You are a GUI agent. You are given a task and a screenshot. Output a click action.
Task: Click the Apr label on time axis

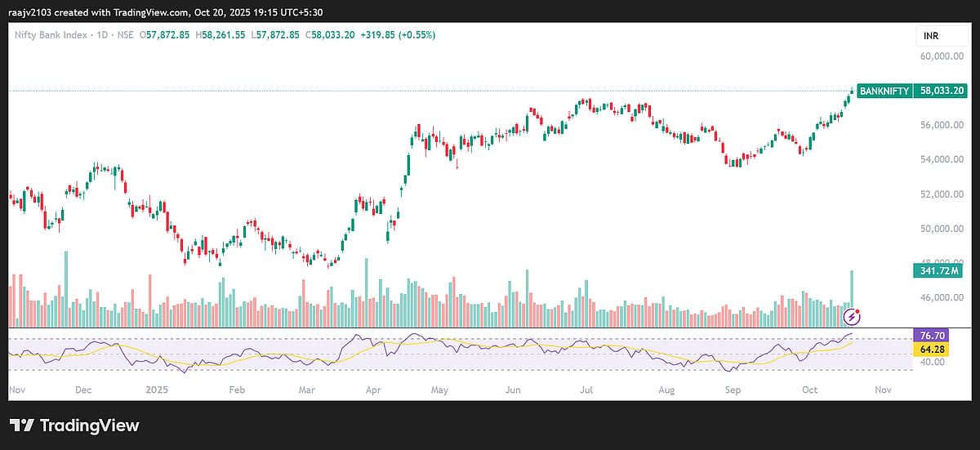click(374, 390)
